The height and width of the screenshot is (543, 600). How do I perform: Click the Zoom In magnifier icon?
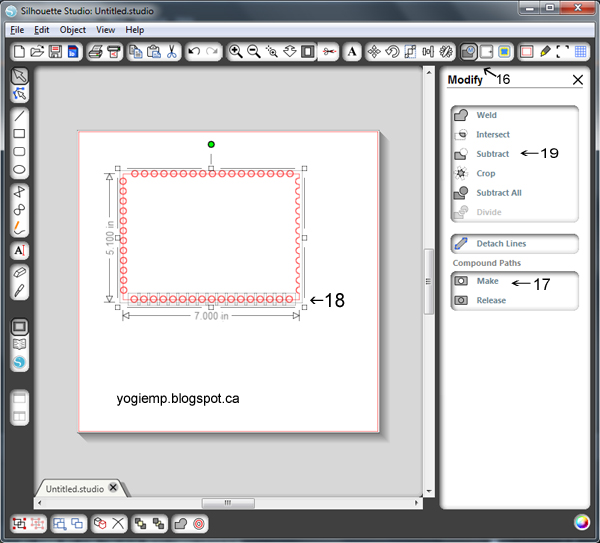click(x=235, y=51)
